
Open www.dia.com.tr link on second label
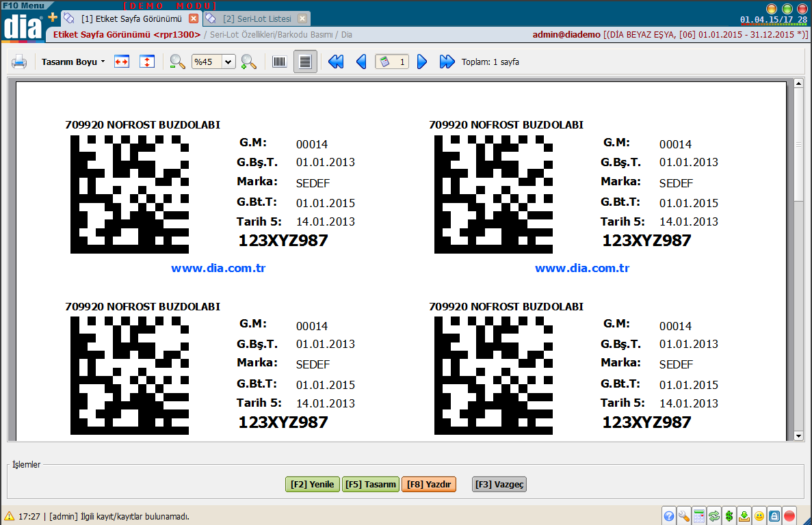[582, 269]
